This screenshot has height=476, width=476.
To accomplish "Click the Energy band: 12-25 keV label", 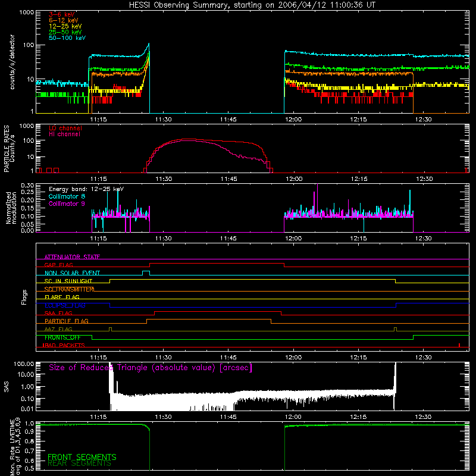I will (x=86, y=189).
